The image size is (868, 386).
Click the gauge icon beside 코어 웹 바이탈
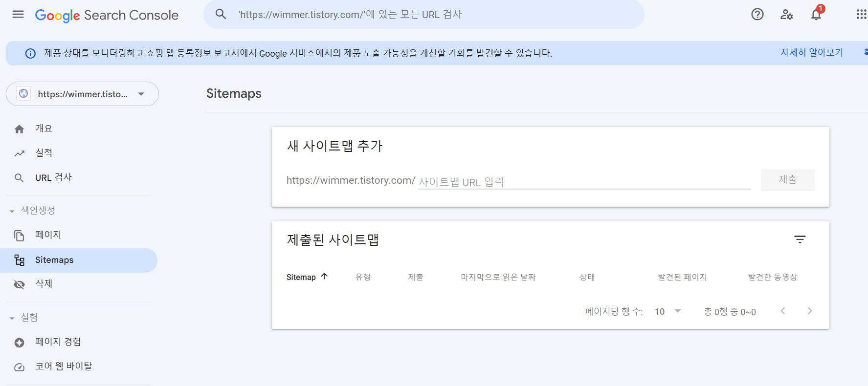pos(19,367)
